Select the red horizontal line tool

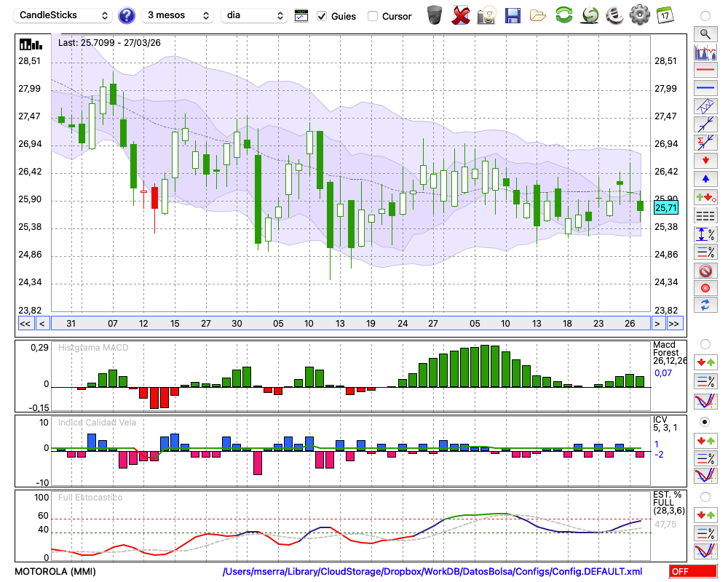click(x=705, y=71)
